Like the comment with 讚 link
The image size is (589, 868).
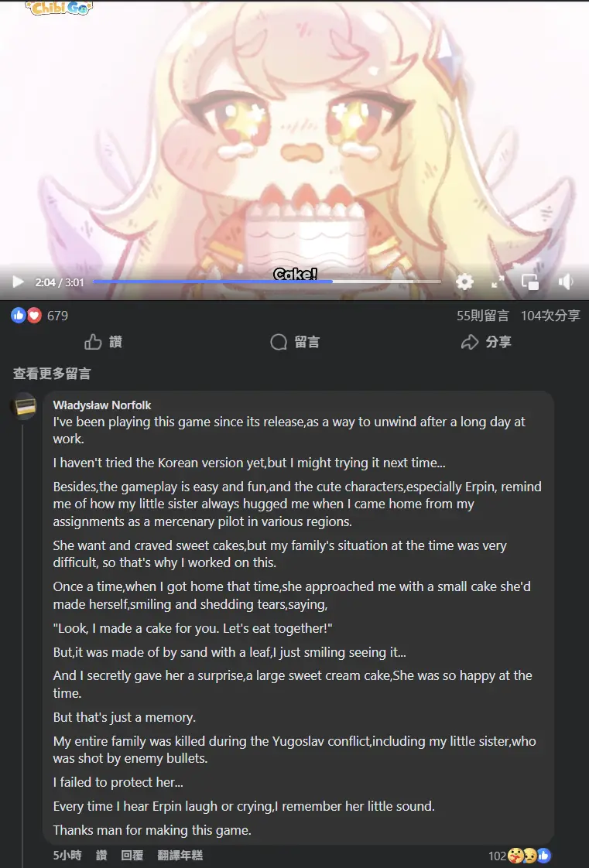102,856
